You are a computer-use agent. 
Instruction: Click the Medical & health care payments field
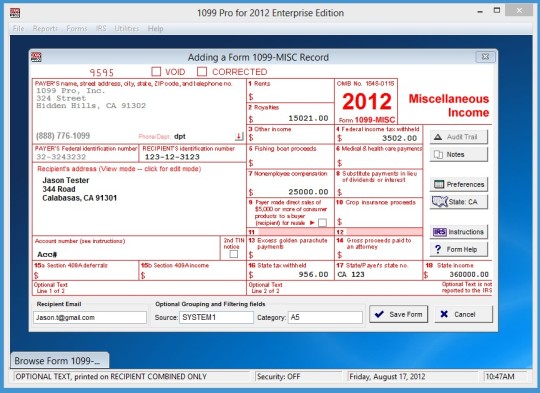[x=378, y=162]
